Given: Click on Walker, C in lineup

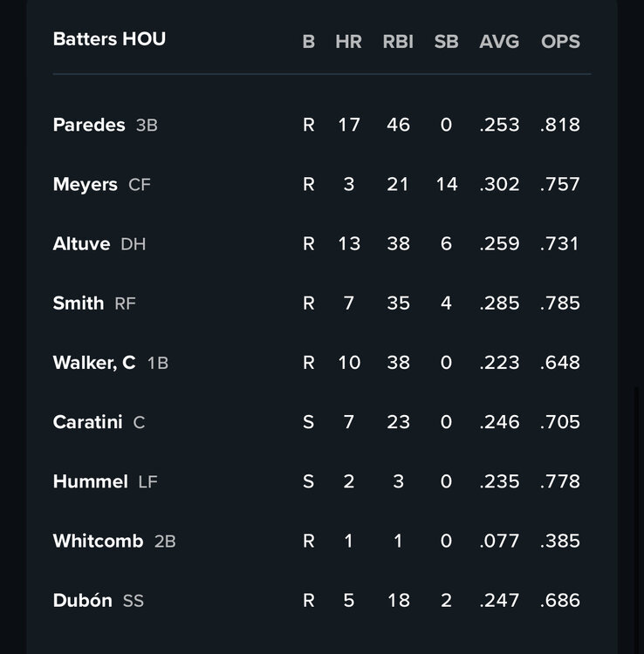Looking at the screenshot, I should (93, 362).
